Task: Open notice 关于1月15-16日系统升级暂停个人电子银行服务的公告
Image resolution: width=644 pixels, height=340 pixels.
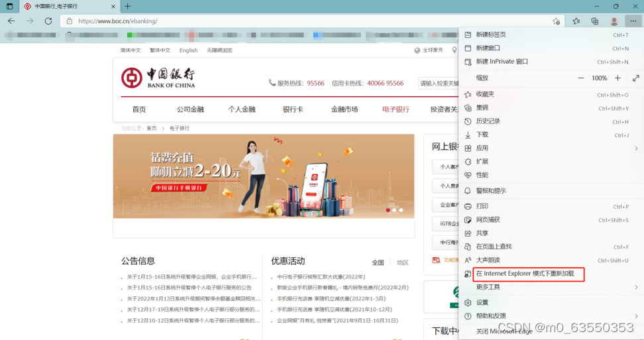Action: 189,288
